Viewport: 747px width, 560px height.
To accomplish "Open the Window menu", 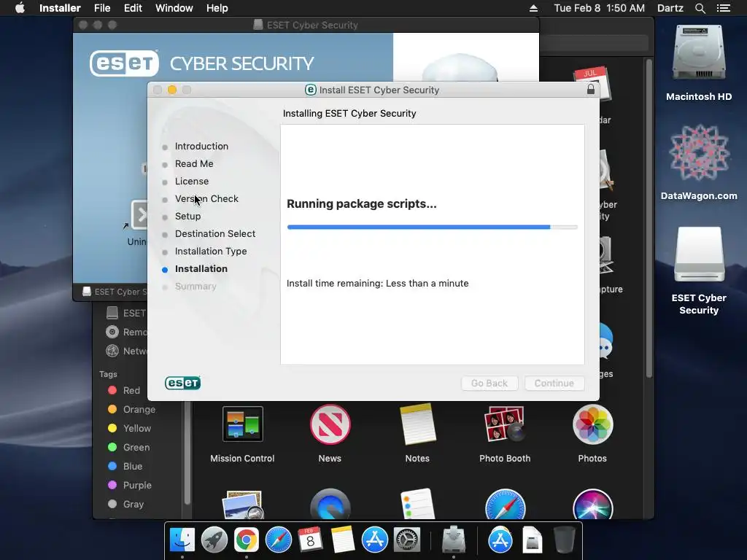I will point(174,8).
